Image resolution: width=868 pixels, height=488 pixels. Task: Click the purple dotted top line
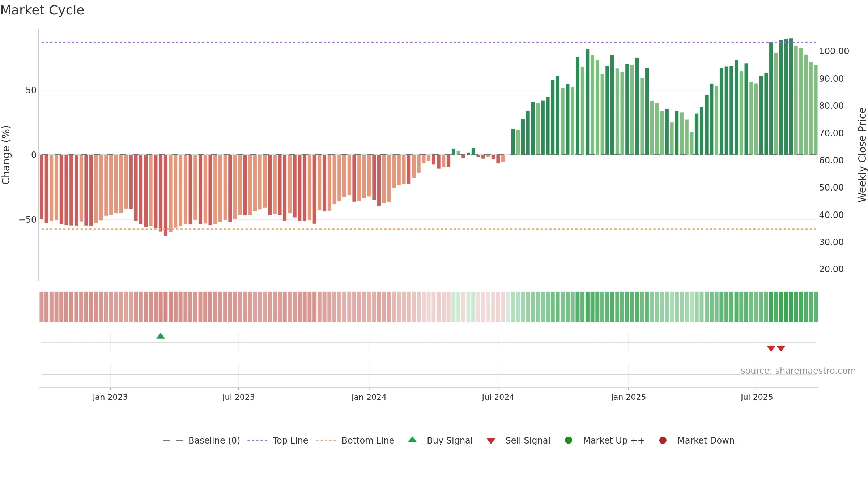point(429,42)
